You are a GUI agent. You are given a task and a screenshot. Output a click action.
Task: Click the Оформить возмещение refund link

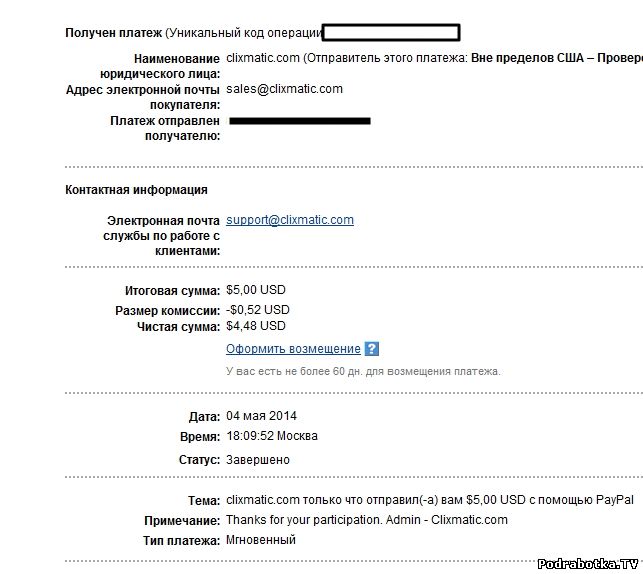tap(293, 349)
